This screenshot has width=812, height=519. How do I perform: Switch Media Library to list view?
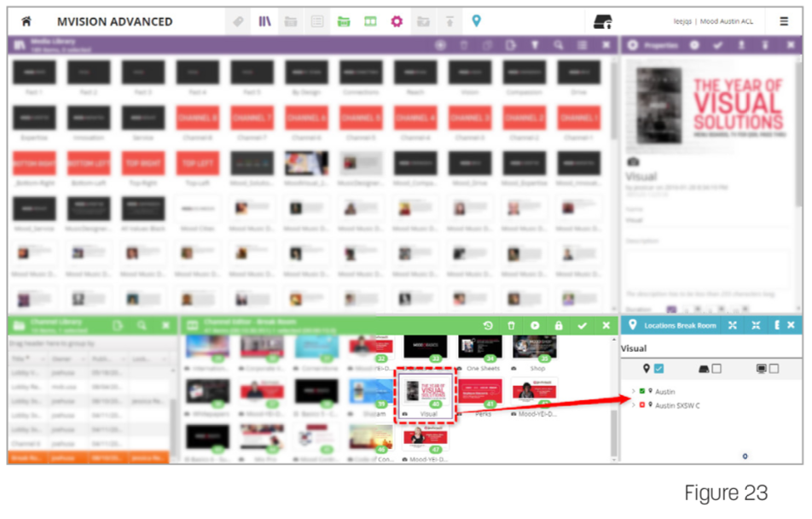pos(582,45)
